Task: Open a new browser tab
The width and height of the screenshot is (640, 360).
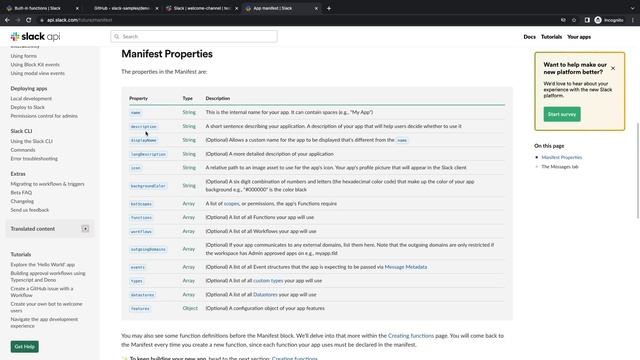Action: pyautogui.click(x=329, y=8)
